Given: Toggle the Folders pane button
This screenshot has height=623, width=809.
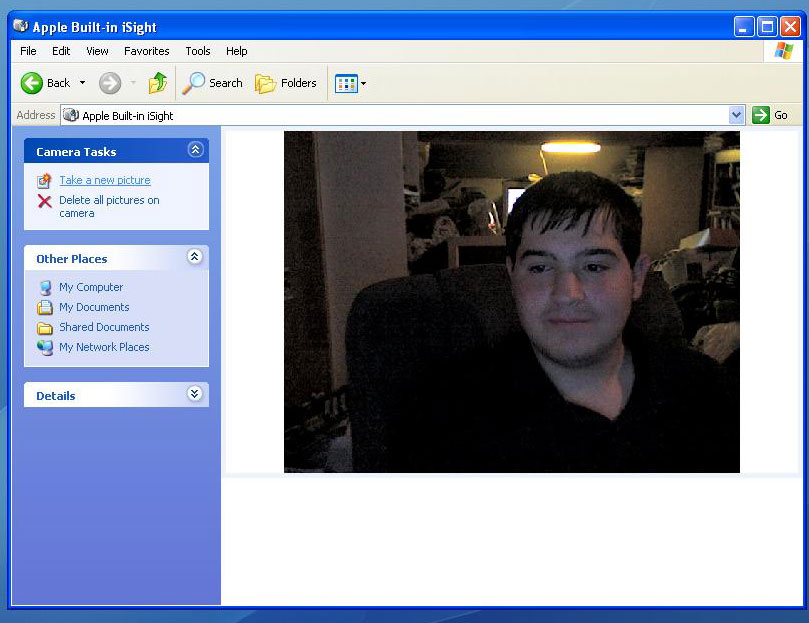Looking at the screenshot, I should click(286, 83).
